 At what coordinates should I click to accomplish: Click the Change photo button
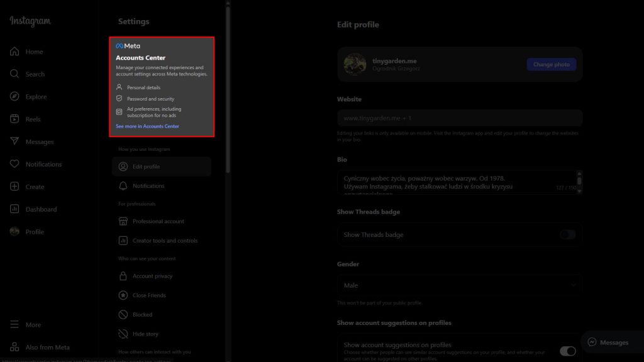(551, 64)
